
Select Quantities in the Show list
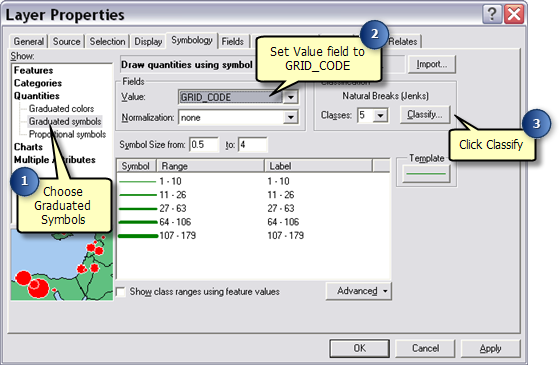[37, 96]
